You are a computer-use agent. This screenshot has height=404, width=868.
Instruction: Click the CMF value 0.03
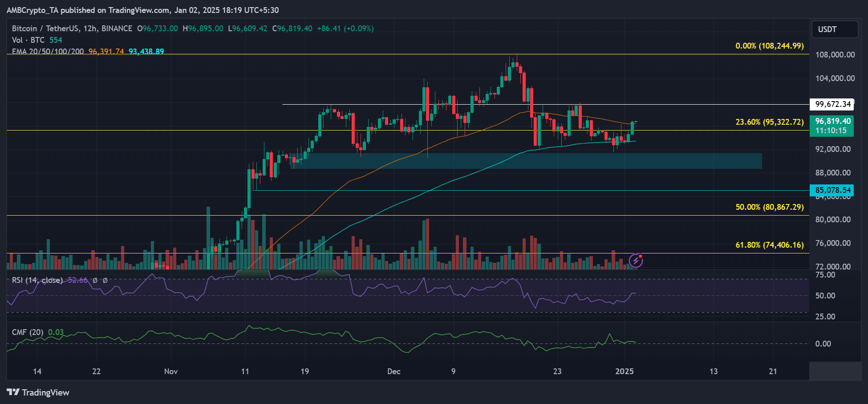56,332
